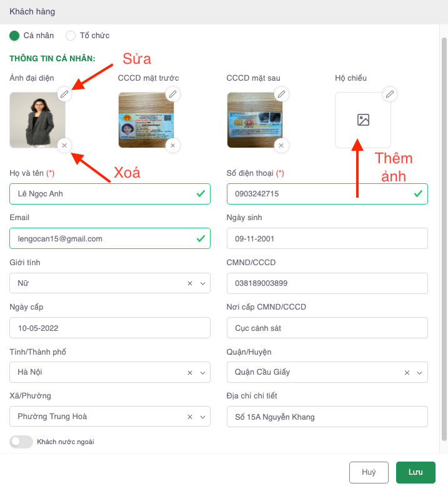
Task: Select the Cá nhân radio option
Action: (x=14, y=36)
